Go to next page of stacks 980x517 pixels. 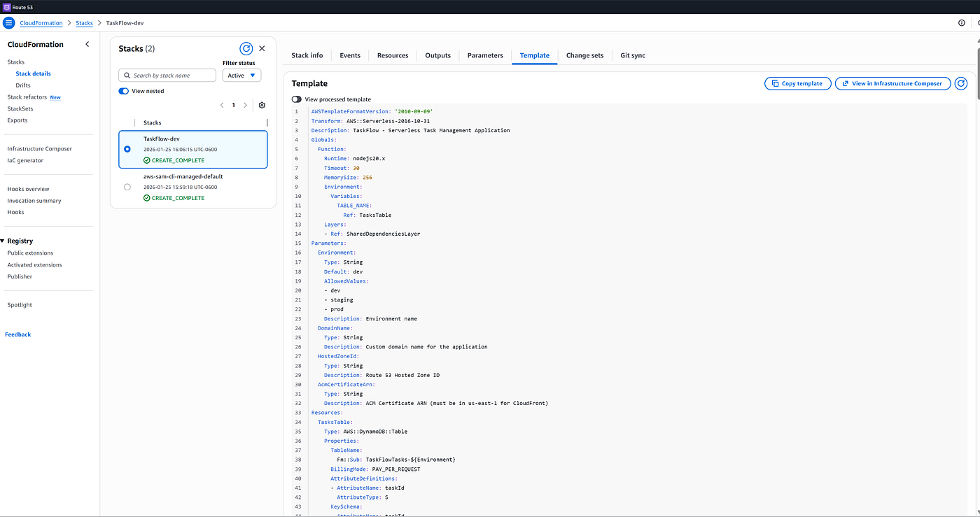click(245, 105)
